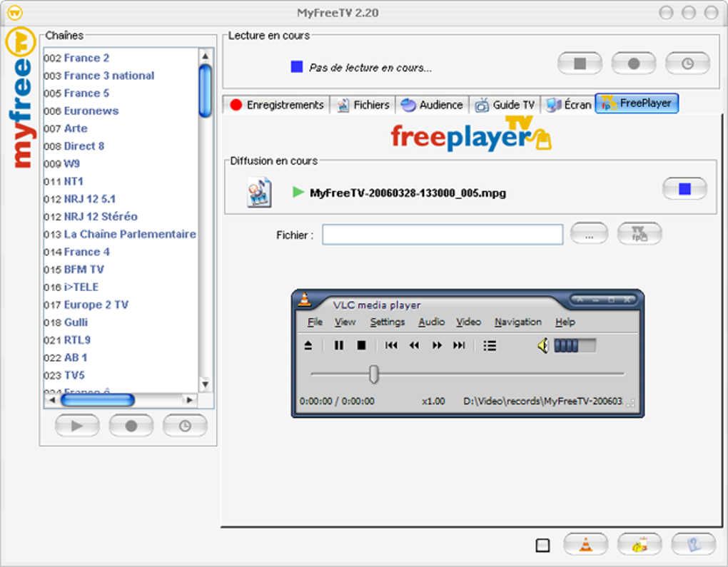The height and width of the screenshot is (567, 728).
Task: Stop current playback in Lecture en cours
Action: [x=580, y=63]
